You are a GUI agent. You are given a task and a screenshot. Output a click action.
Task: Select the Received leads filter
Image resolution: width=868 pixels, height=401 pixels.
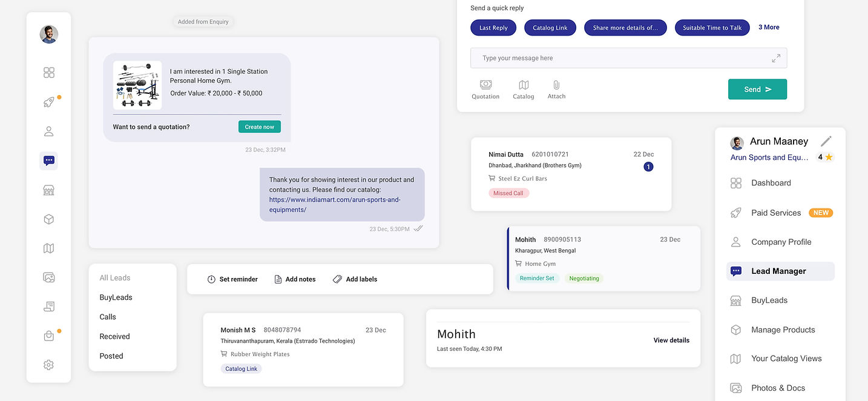click(x=114, y=336)
